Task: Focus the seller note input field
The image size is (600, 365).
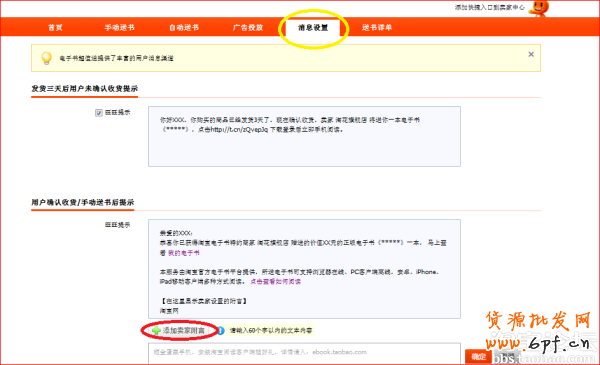Action: (x=304, y=354)
